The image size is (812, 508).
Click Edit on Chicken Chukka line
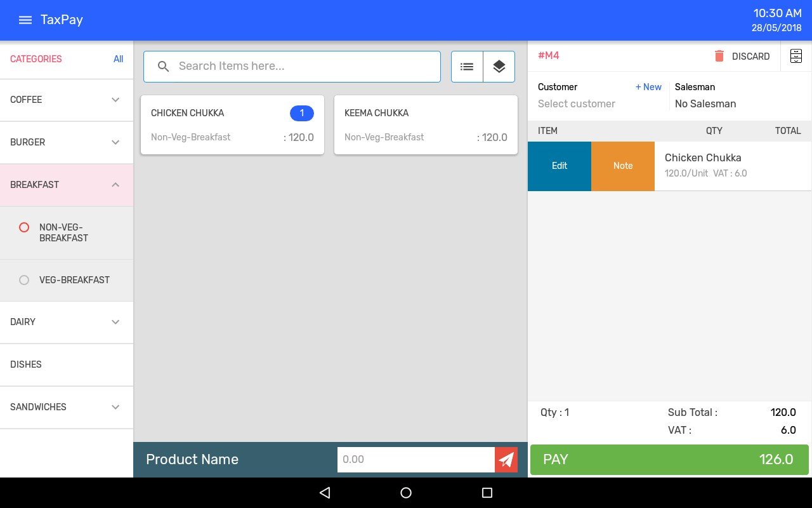point(560,166)
